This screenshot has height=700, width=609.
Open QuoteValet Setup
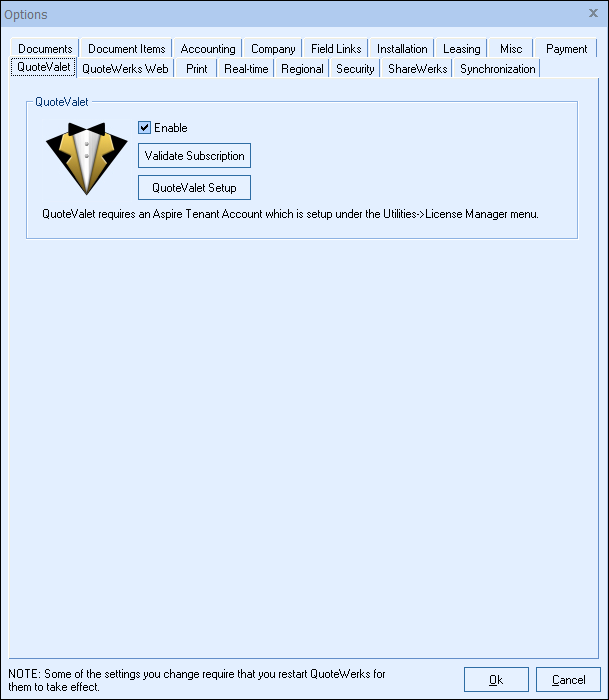coord(194,188)
